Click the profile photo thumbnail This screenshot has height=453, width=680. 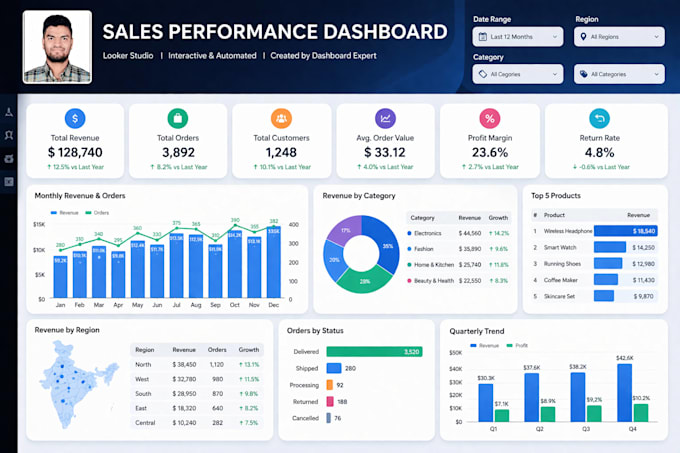tap(57, 47)
